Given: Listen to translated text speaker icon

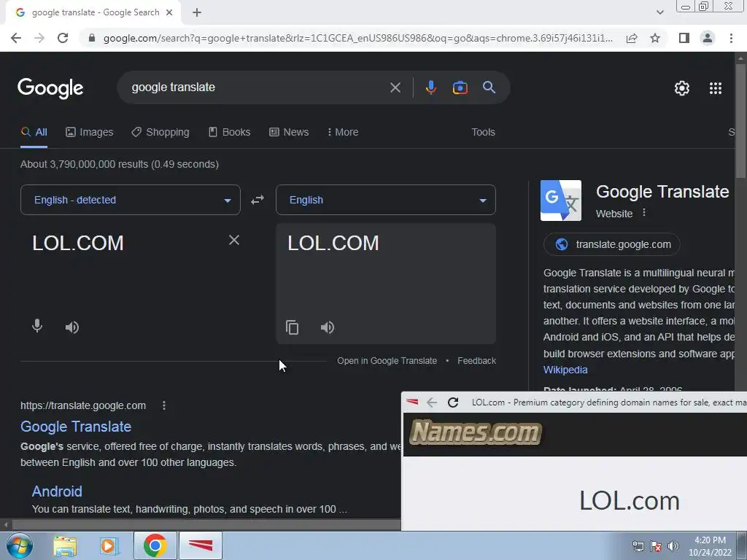Looking at the screenshot, I should click(x=328, y=327).
